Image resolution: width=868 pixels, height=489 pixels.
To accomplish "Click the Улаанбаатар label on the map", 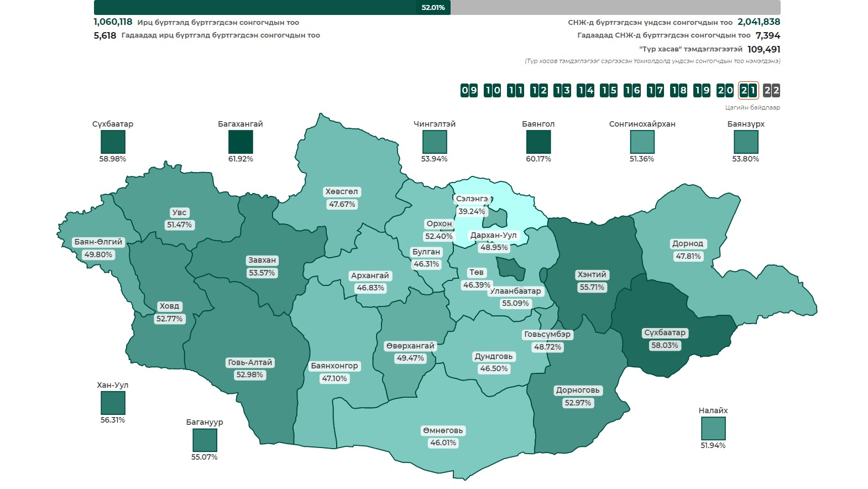I will [515, 291].
